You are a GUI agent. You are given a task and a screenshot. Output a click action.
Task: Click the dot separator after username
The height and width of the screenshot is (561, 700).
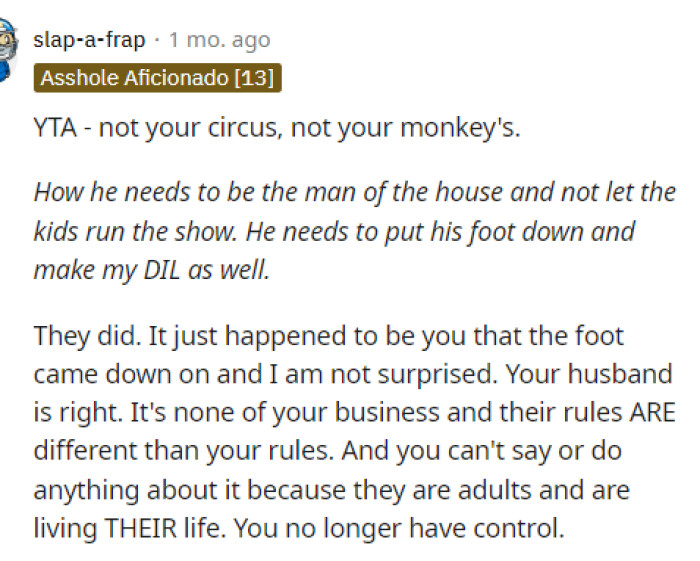point(158,40)
